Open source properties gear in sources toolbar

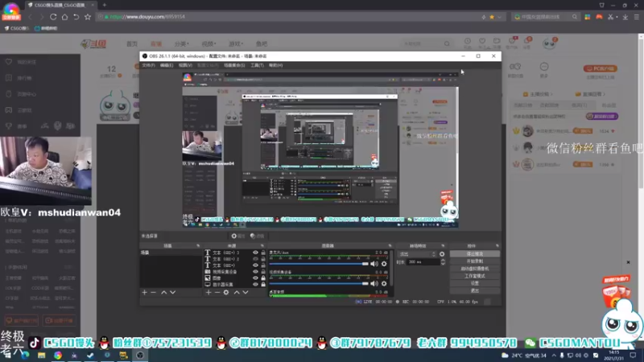point(226,292)
